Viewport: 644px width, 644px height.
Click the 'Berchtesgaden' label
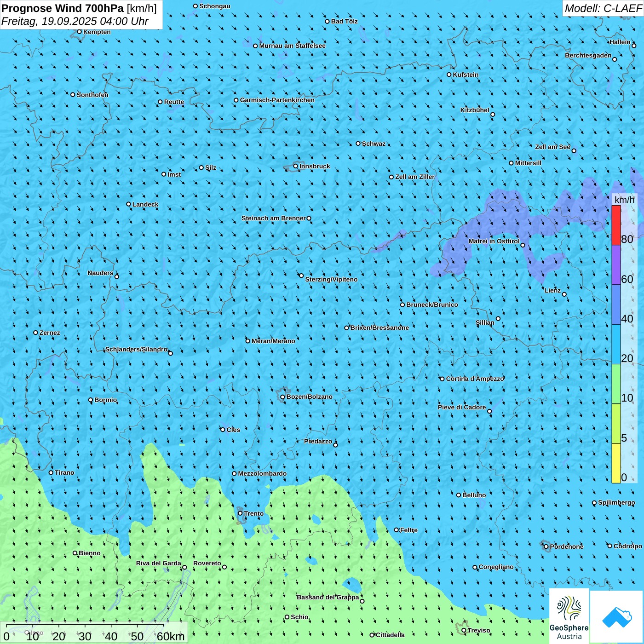tap(588, 55)
